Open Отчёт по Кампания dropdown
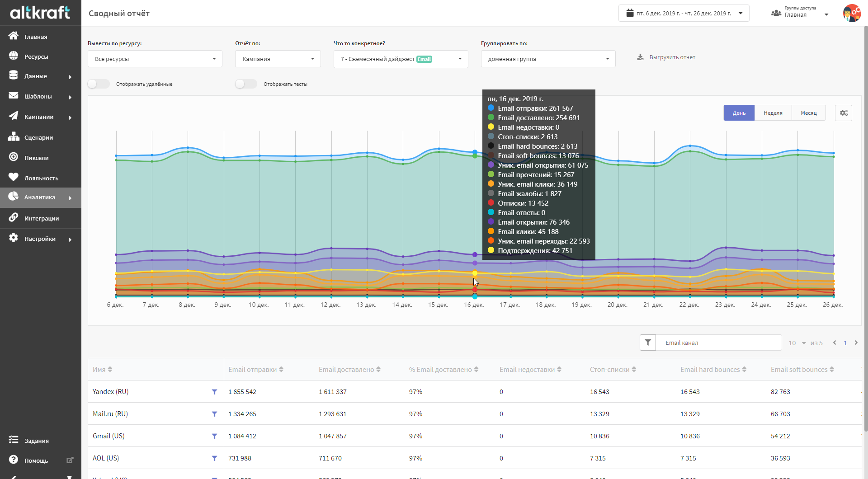 [x=278, y=59]
